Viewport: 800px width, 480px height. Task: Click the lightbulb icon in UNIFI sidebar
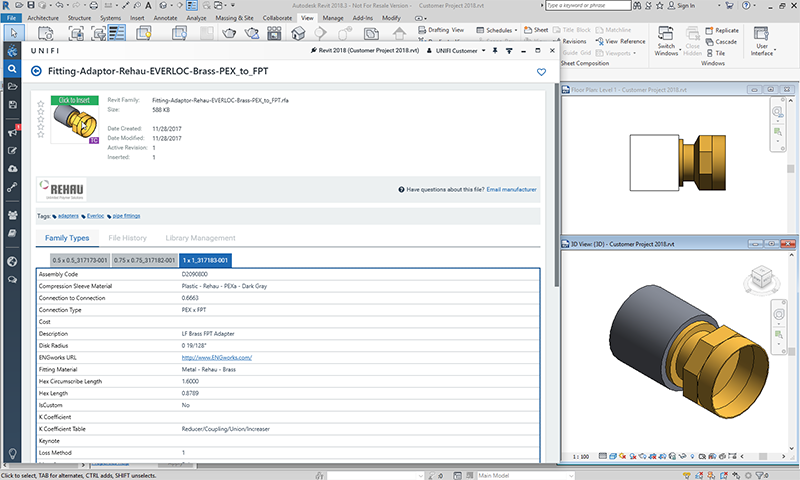point(12,453)
